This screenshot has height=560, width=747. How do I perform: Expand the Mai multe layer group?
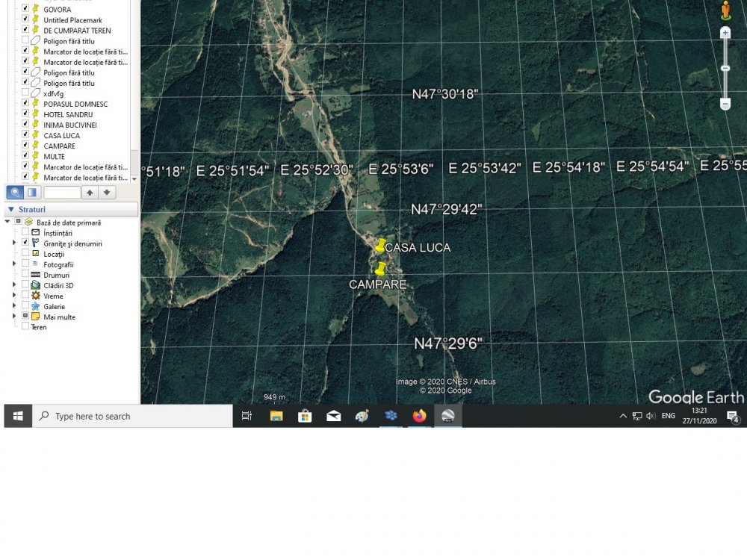[14, 317]
